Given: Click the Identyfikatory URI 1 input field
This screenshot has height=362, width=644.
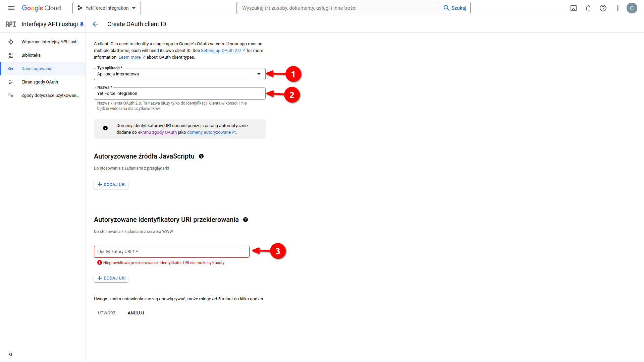Looking at the screenshot, I should [x=172, y=252].
